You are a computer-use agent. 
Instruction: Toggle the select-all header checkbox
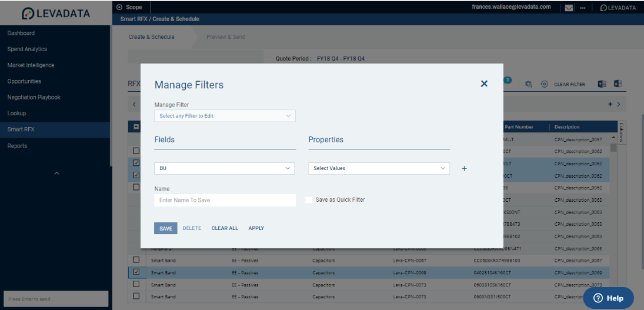click(x=136, y=127)
